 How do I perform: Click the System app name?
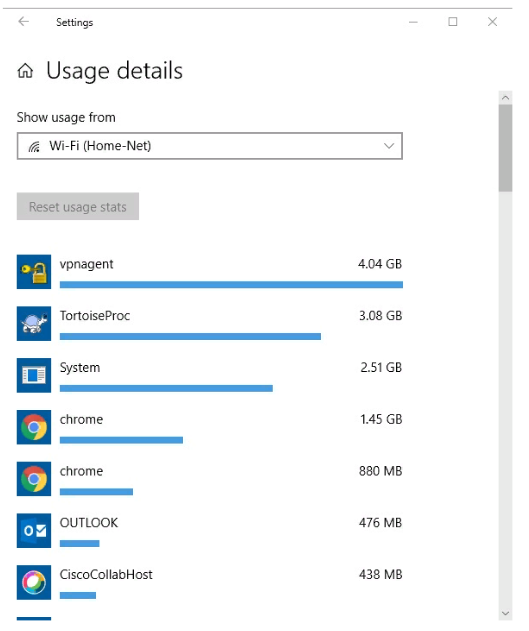click(80, 368)
